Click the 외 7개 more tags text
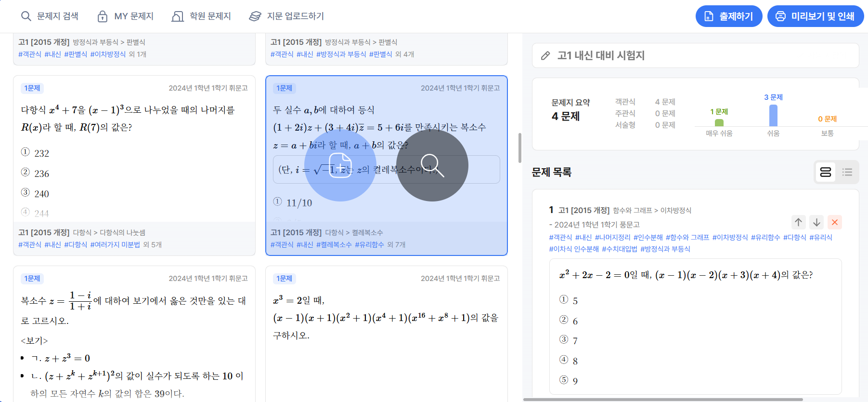 (x=397, y=245)
